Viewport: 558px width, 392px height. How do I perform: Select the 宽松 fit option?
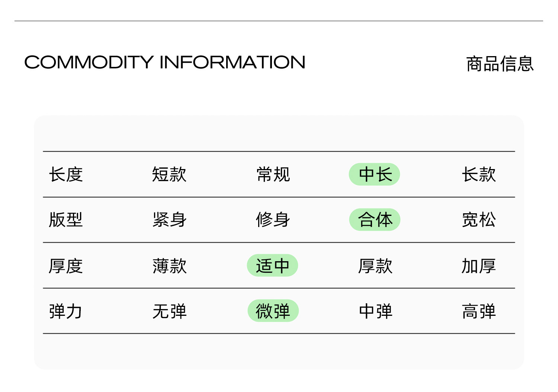(x=479, y=220)
